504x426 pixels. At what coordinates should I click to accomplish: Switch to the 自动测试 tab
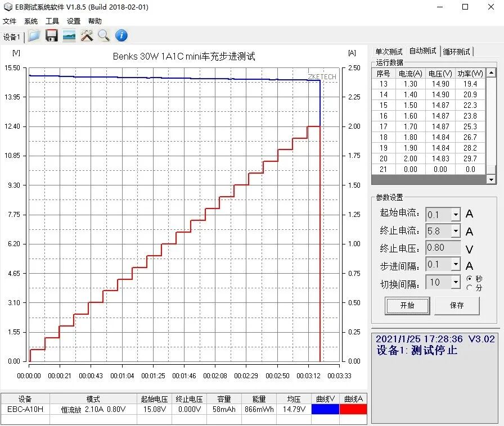point(422,51)
